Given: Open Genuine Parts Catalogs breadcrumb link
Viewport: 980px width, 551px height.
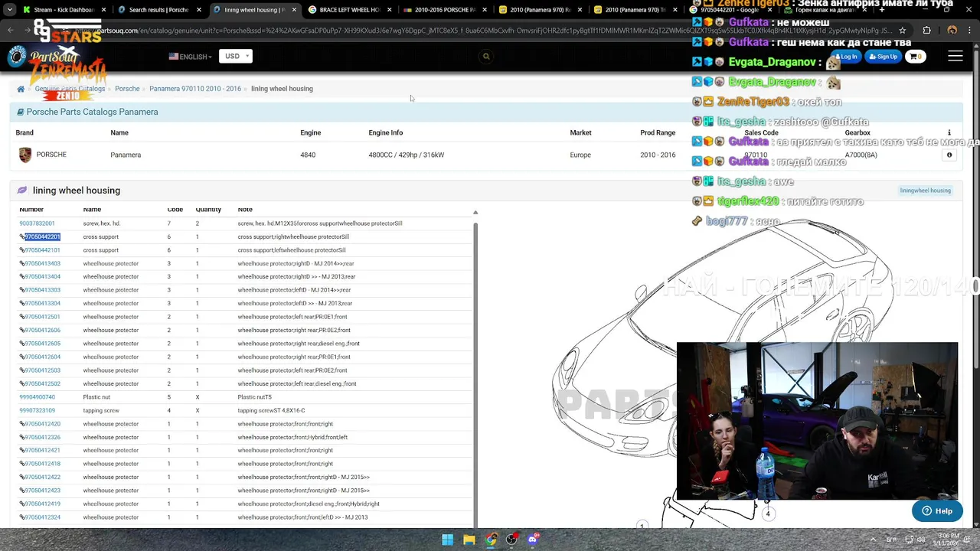Looking at the screenshot, I should point(70,89).
